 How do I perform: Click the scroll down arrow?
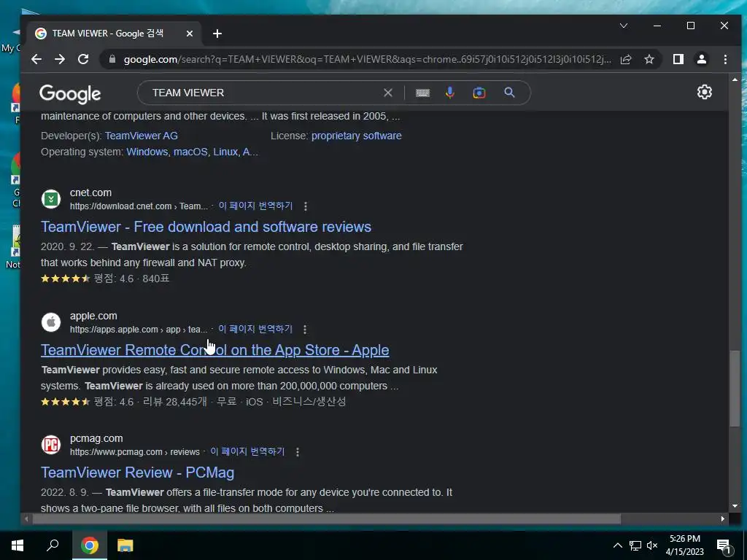(735, 506)
